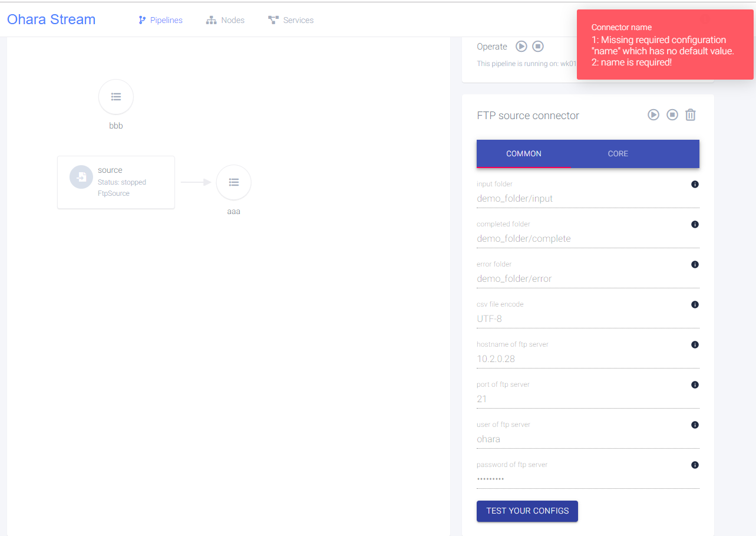Click the Pipelines branch icon
The width and height of the screenshot is (756, 536).
[x=142, y=20]
